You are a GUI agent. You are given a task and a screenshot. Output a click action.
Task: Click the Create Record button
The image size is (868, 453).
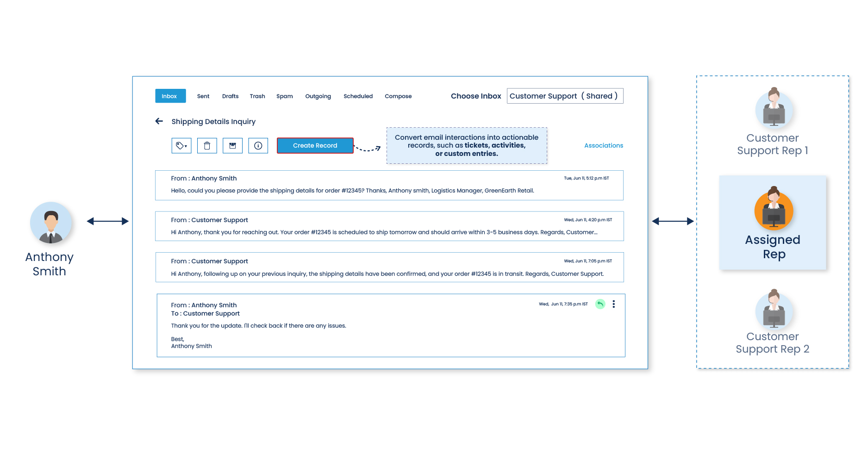point(315,145)
